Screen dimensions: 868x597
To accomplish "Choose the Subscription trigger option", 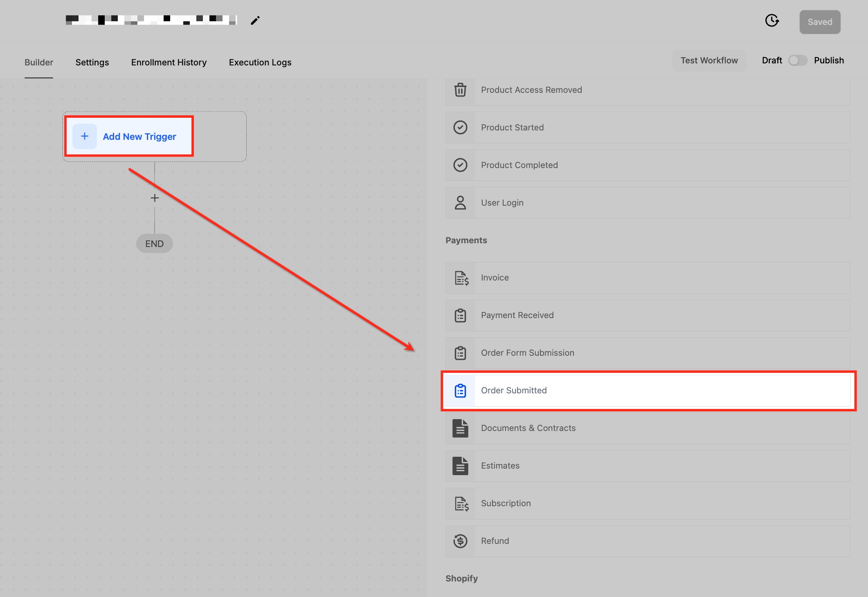I will tap(506, 503).
